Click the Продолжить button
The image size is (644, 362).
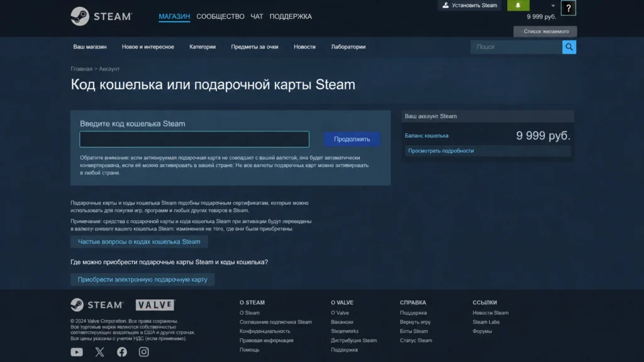352,139
